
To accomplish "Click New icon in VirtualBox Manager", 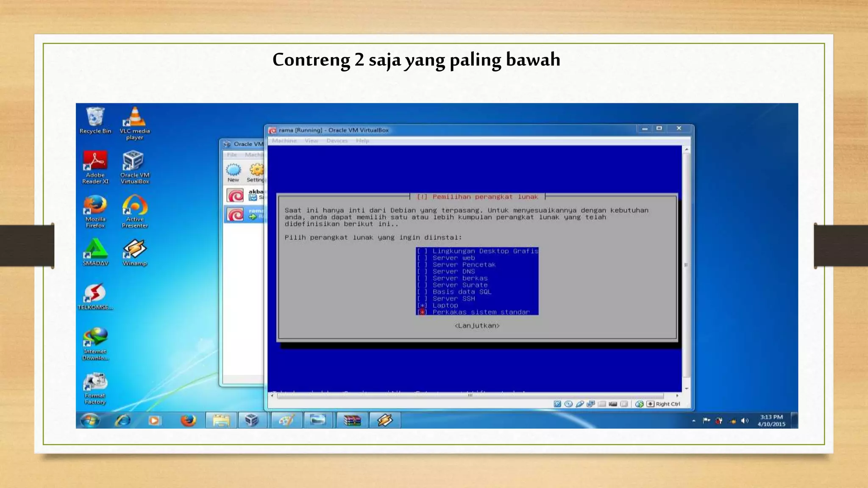I will pyautogui.click(x=233, y=173).
